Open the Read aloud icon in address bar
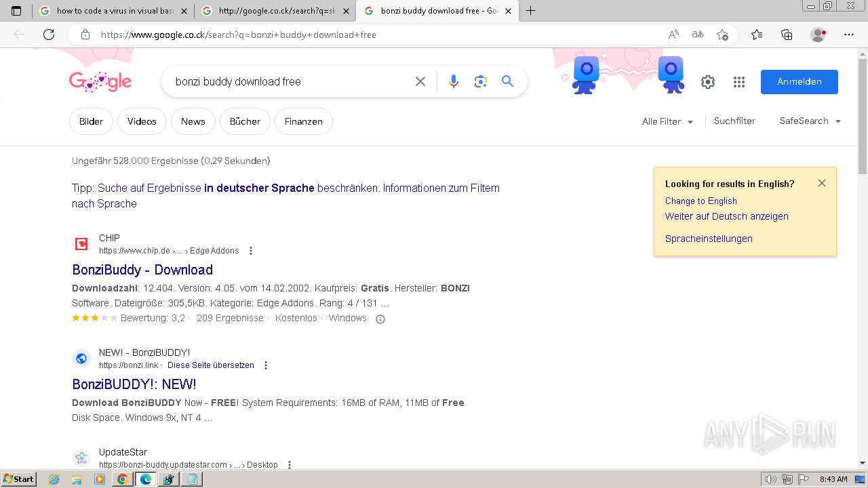 point(673,35)
